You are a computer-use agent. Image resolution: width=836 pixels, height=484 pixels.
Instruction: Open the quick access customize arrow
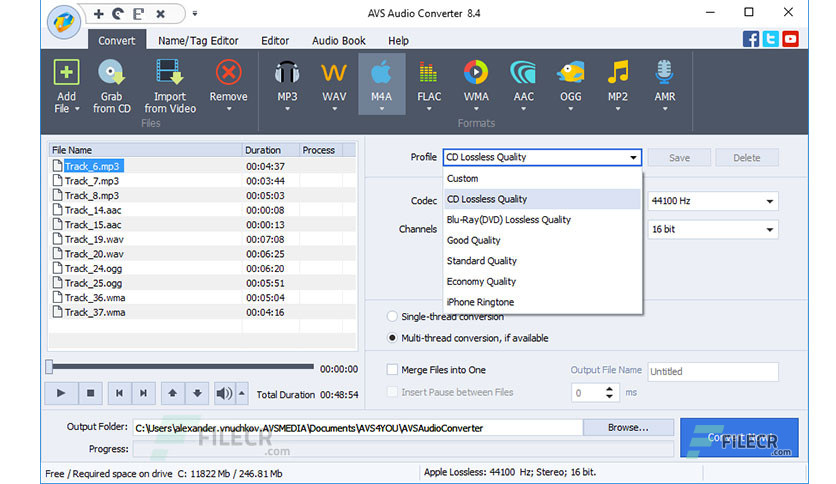click(195, 14)
